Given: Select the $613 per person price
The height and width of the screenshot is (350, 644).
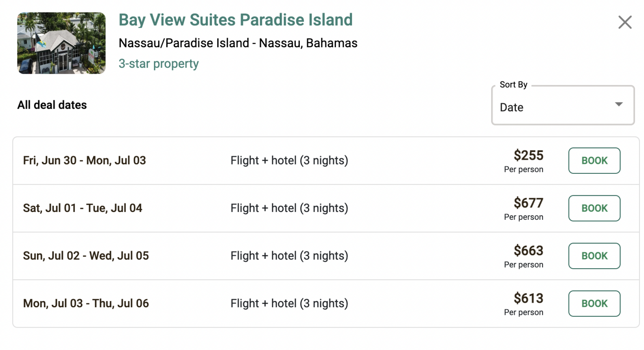Looking at the screenshot, I should coord(528,298).
